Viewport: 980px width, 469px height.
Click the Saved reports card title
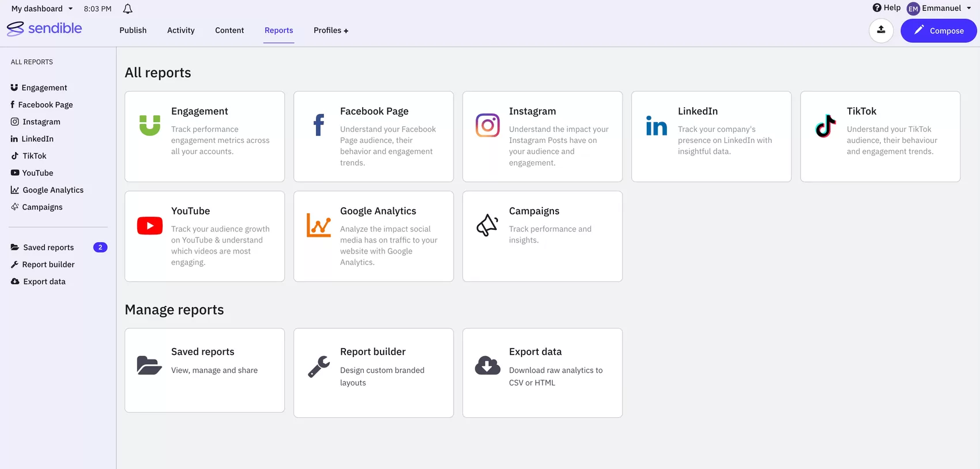click(203, 351)
